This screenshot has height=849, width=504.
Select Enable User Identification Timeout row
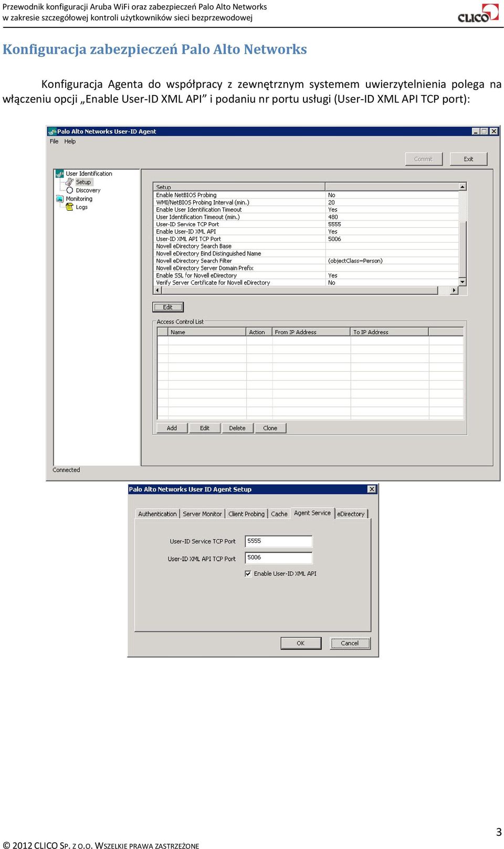[306, 209]
